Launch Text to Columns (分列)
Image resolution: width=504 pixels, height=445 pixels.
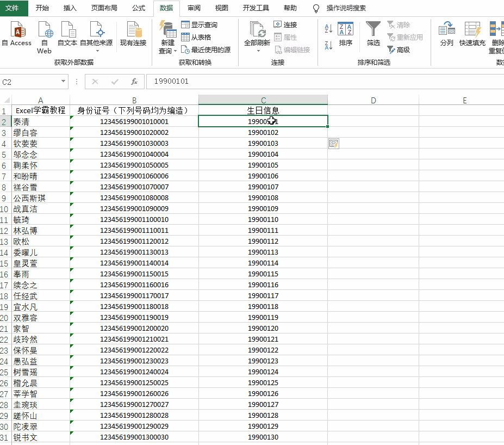tap(446, 34)
